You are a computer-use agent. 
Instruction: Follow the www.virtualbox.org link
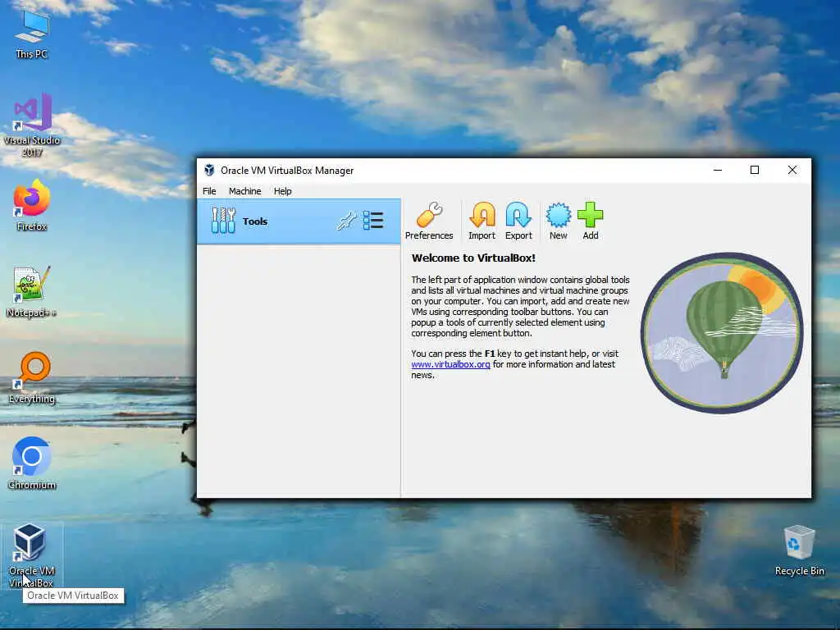(x=450, y=364)
